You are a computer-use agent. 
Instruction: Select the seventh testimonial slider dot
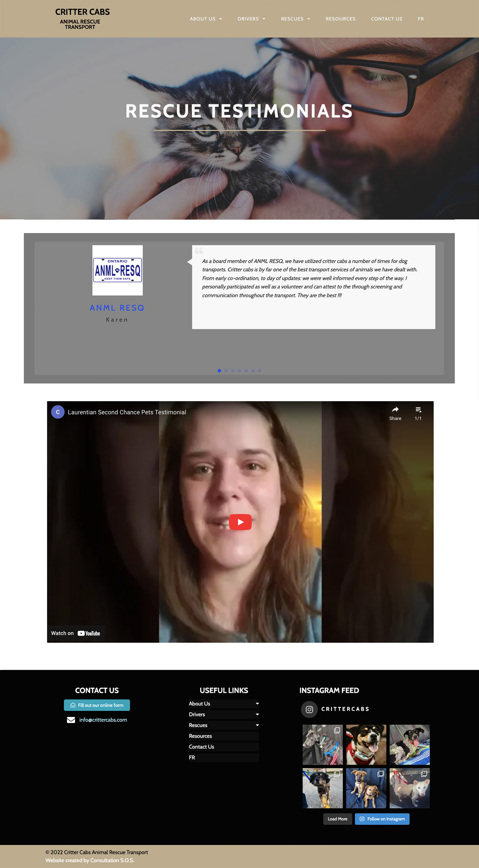tap(259, 370)
